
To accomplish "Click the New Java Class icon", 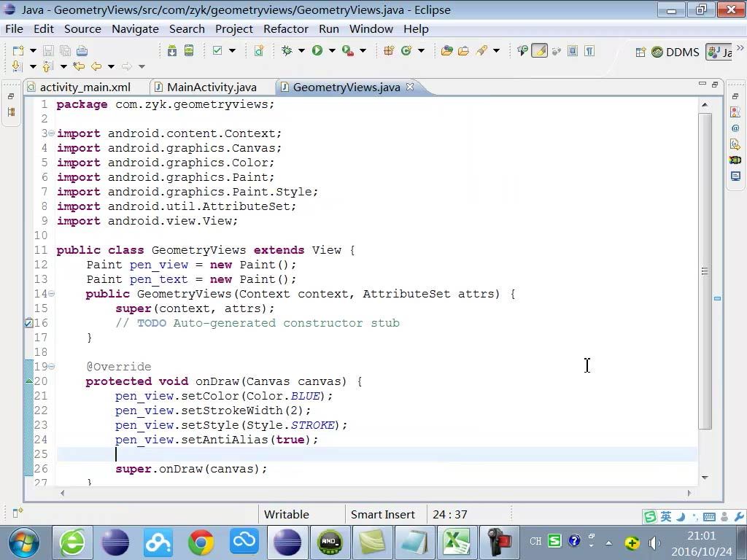I will point(406,50).
